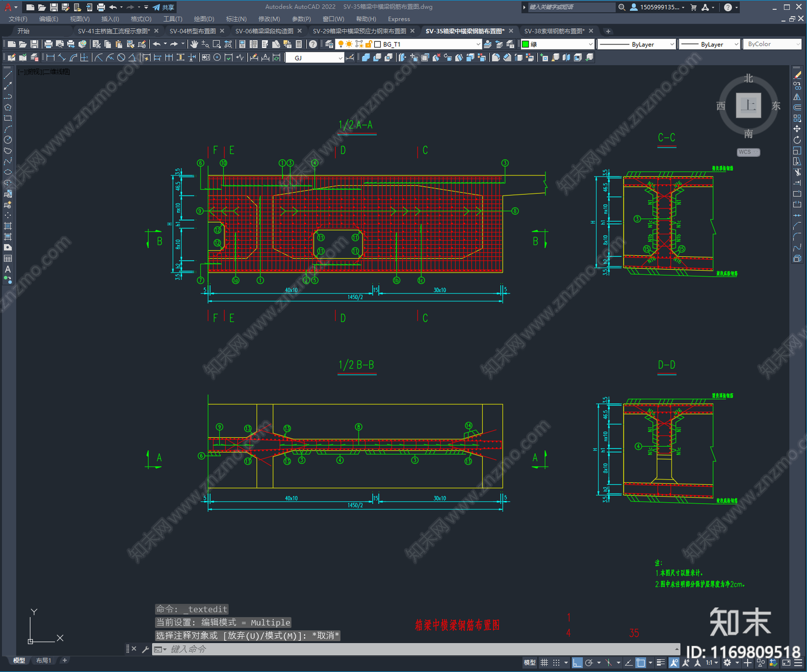Click the 共享 share button

(163, 7)
